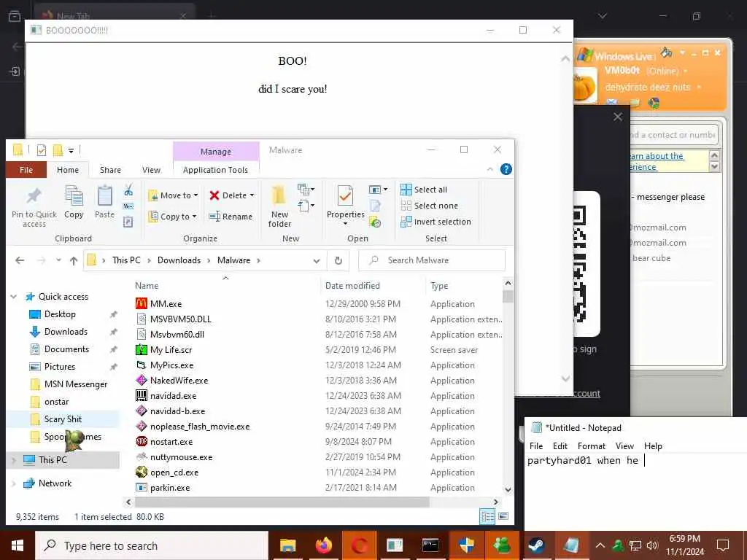The image size is (747, 560).
Task: Sort by Date modified column header
Action: click(x=352, y=286)
